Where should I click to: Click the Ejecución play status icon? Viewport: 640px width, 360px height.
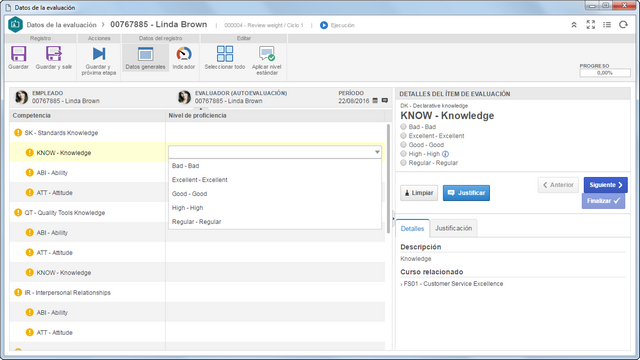tap(324, 25)
